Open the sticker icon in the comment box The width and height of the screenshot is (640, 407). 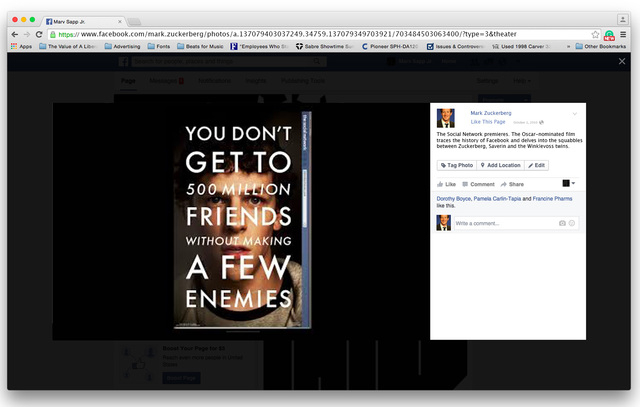tap(572, 223)
